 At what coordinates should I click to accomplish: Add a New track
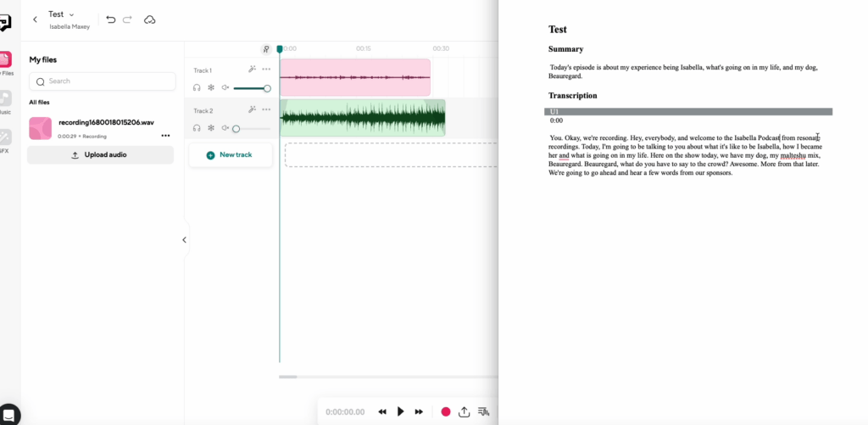click(x=231, y=155)
